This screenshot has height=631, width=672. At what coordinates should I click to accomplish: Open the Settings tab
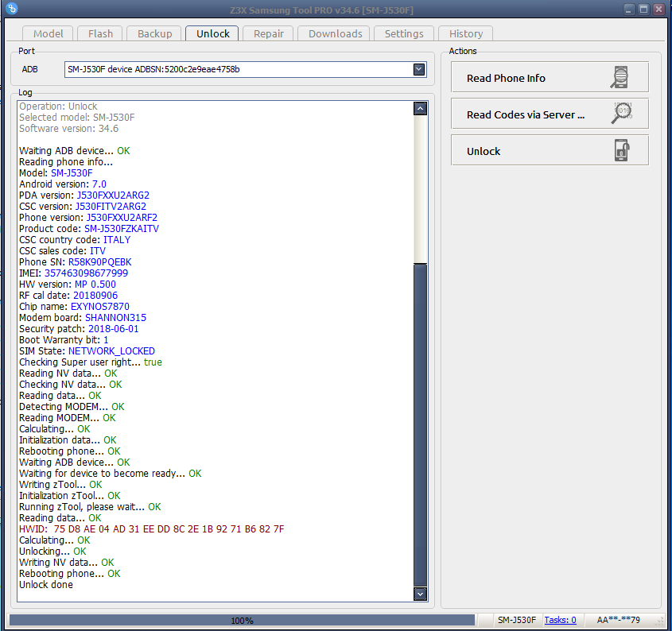tap(404, 33)
